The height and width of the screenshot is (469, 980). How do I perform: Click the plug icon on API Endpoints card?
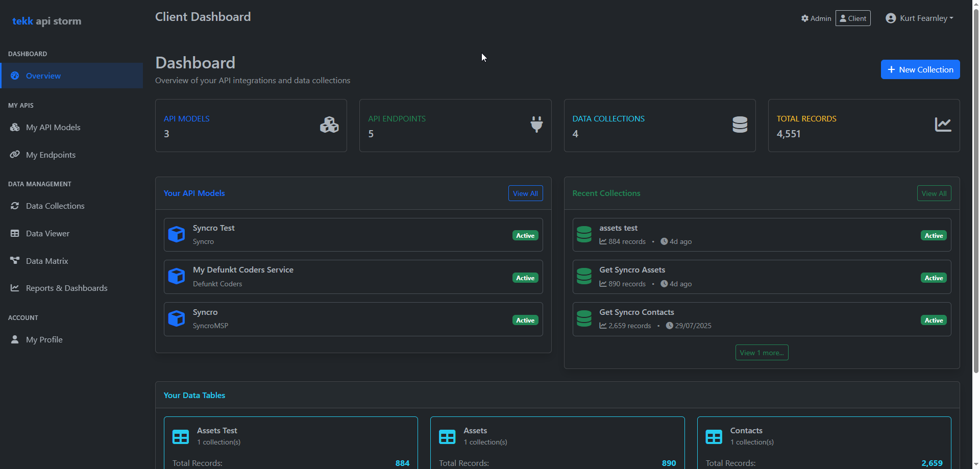536,125
